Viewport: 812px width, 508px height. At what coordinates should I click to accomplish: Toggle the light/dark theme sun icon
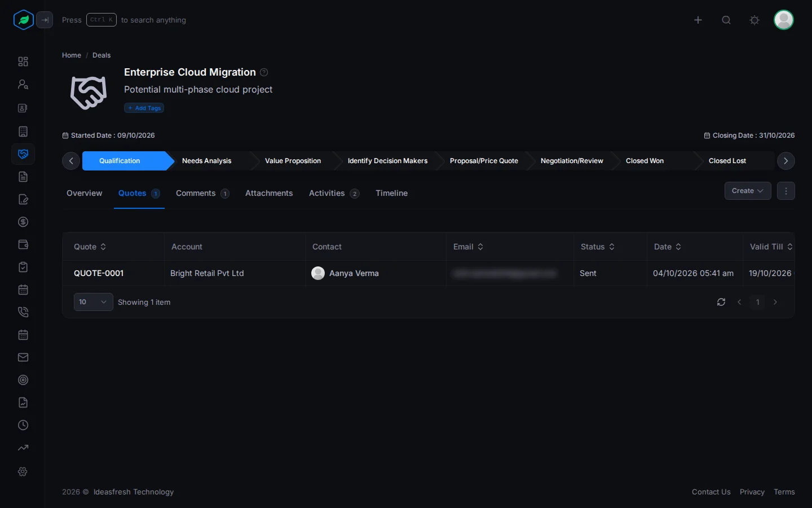754,20
